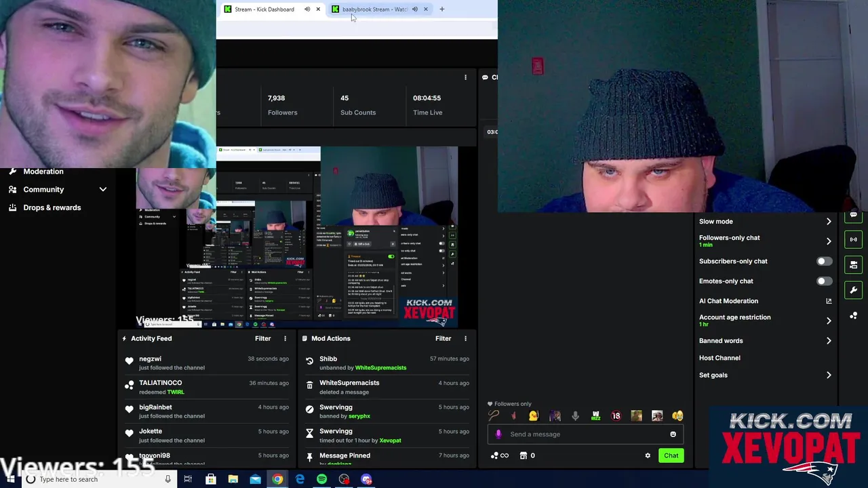Click the channel points infinity balance icon

point(500,455)
